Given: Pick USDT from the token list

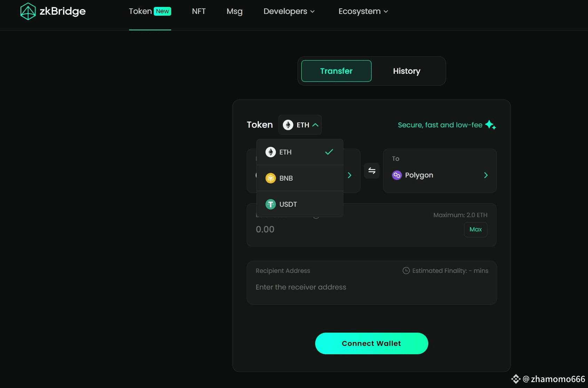Looking at the screenshot, I should (300, 204).
